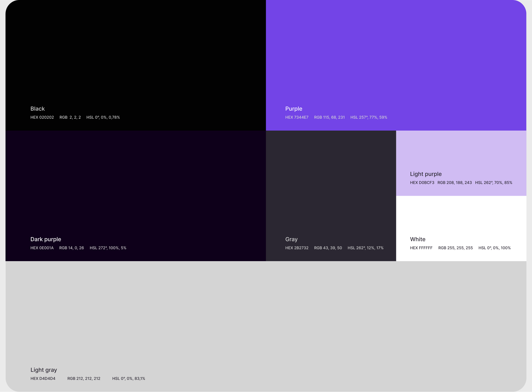Image resolution: width=532 pixels, height=392 pixels.
Task: Click the HSL 272°, 100%, 5% value
Action: click(x=108, y=248)
